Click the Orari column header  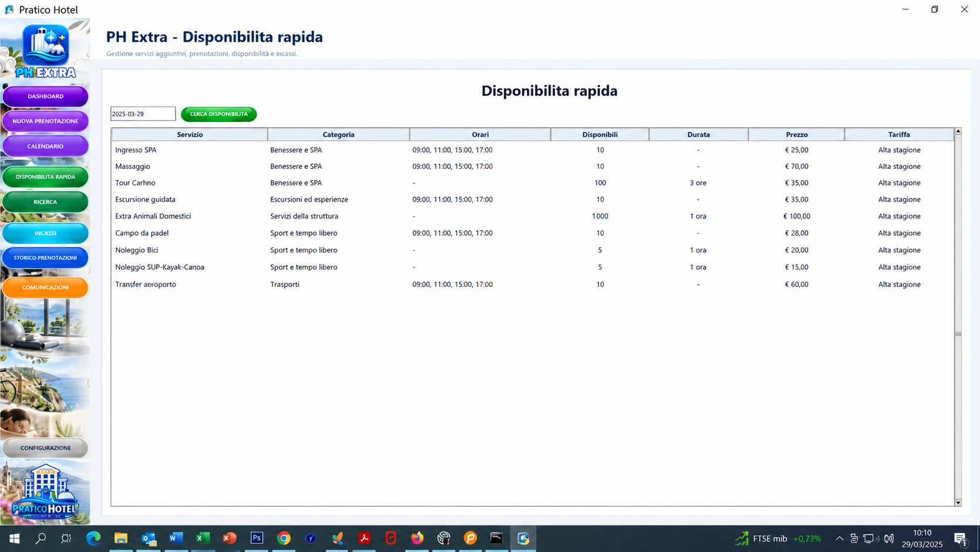[x=480, y=134]
